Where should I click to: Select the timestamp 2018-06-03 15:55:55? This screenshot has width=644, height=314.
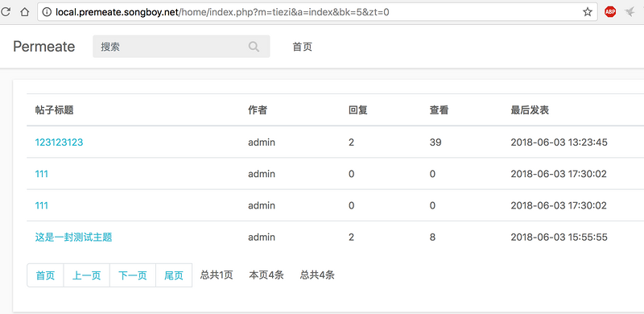click(x=559, y=238)
